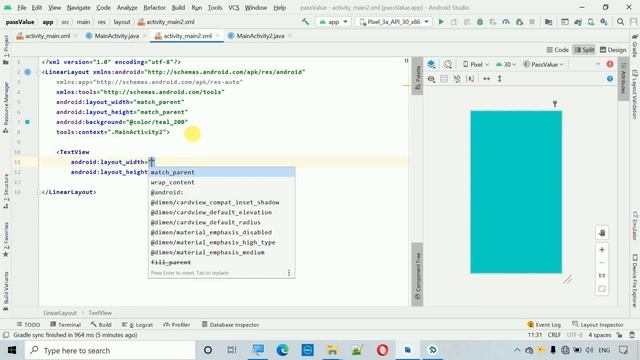
Task: Open the Build menu
Action: pos(178,7)
